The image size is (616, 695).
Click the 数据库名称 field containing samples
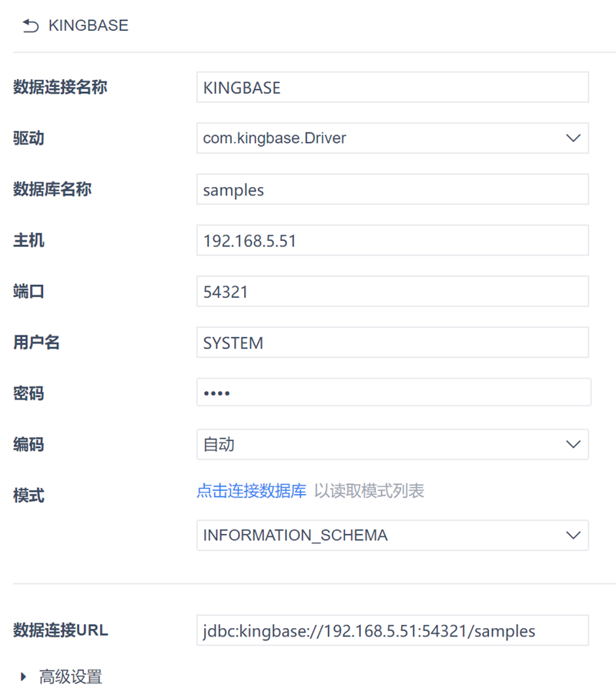click(x=392, y=189)
